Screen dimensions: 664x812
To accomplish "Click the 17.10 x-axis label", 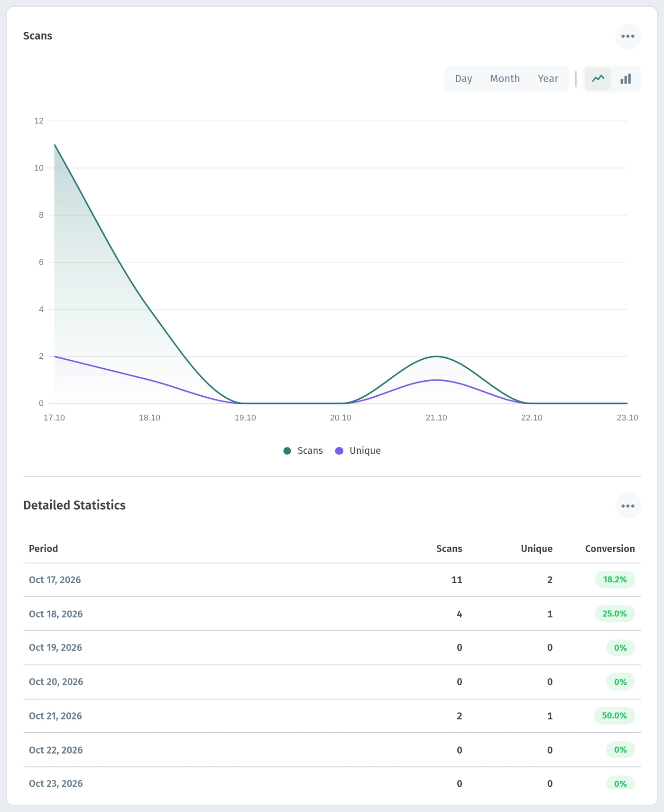I will pos(54,418).
